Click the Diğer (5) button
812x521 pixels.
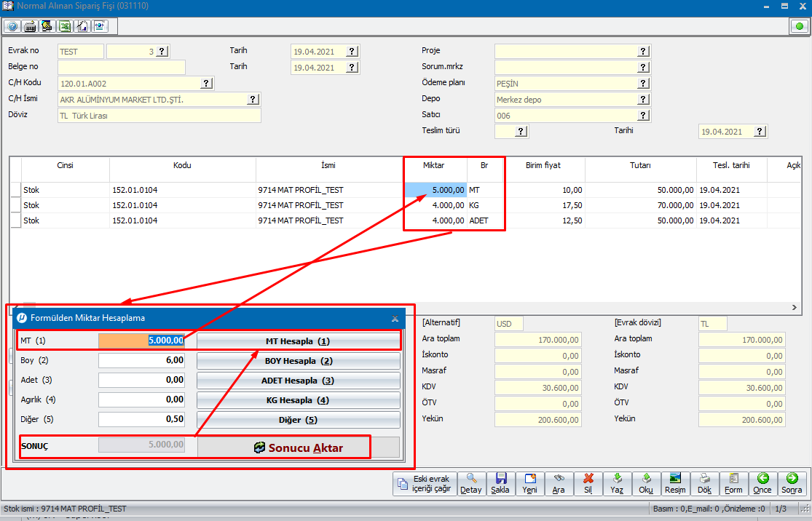(x=299, y=420)
